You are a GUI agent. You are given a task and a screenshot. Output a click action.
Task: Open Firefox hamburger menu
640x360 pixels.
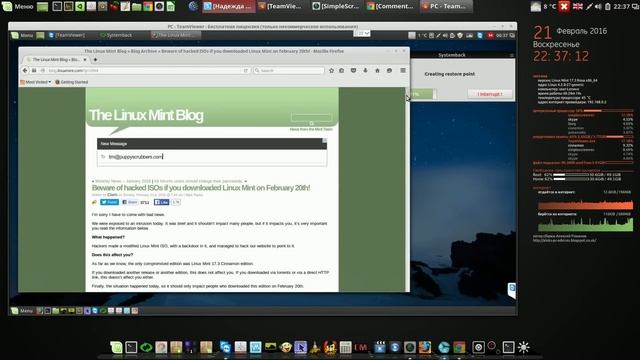pyautogui.click(x=403, y=71)
